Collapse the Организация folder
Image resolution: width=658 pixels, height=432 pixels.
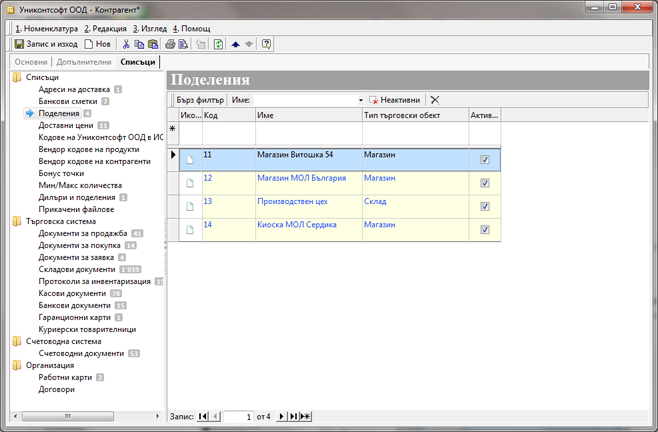click(17, 365)
